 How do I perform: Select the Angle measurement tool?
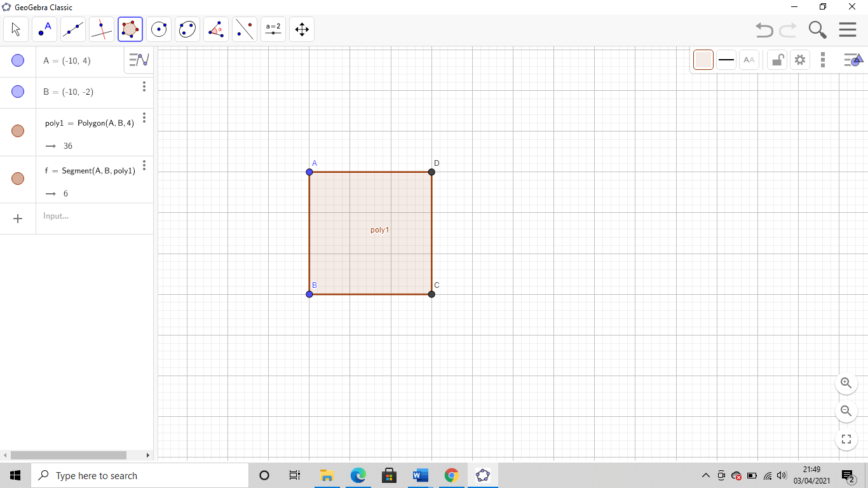pos(215,29)
